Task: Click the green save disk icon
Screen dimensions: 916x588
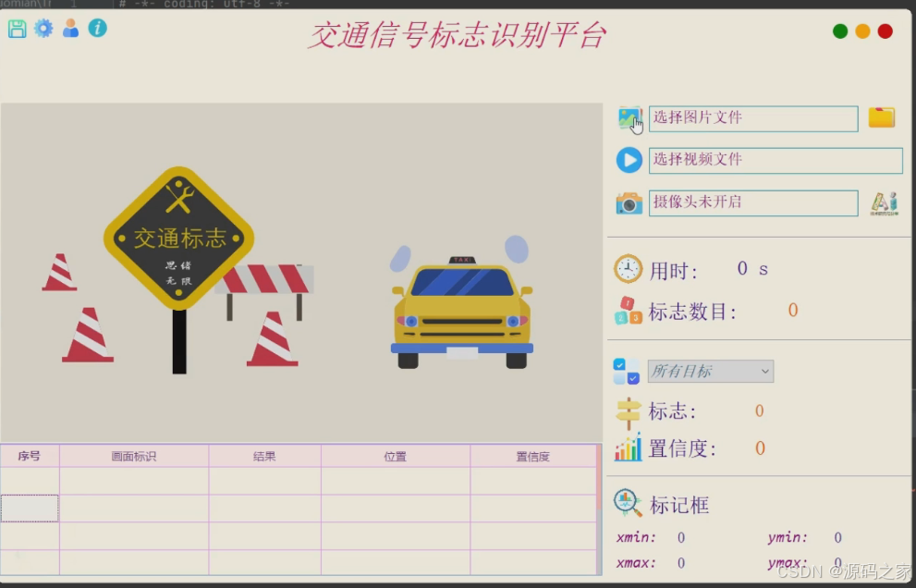Action: (x=17, y=29)
